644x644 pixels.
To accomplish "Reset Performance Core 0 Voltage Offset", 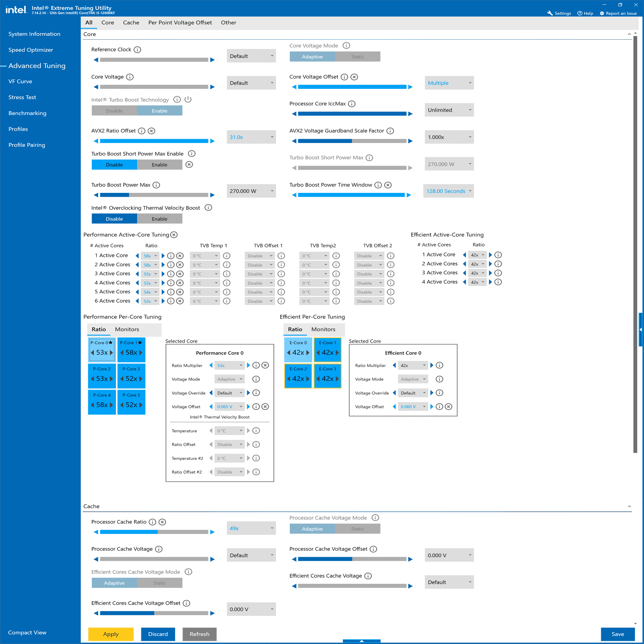I will click(265, 407).
